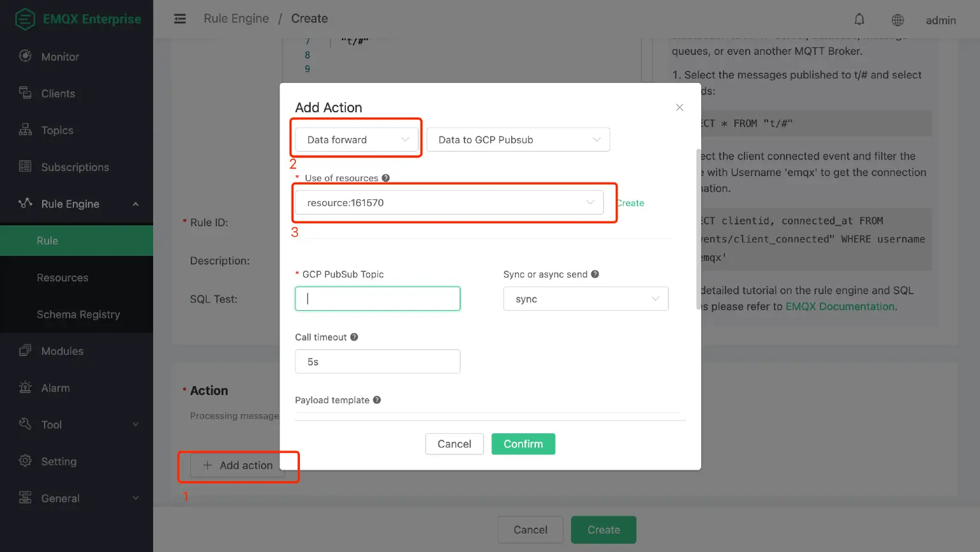980x552 pixels.
Task: Click help icon next to Call timeout
Action: click(354, 337)
